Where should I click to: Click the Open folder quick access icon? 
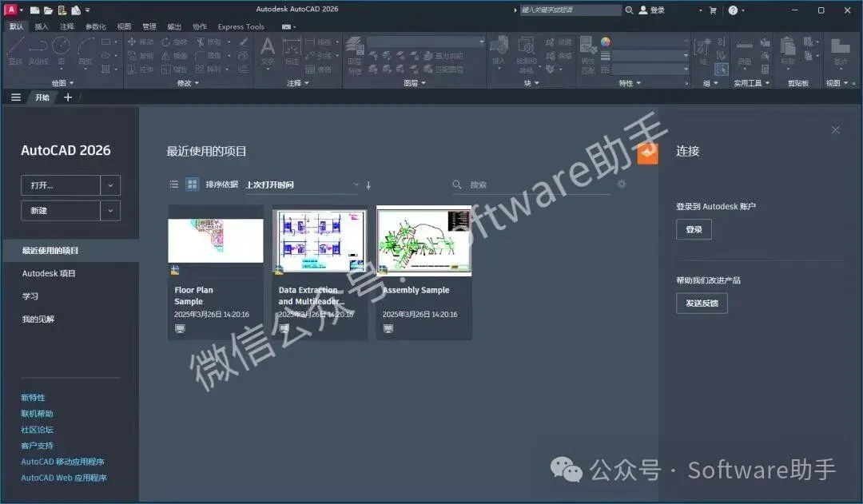[49, 10]
